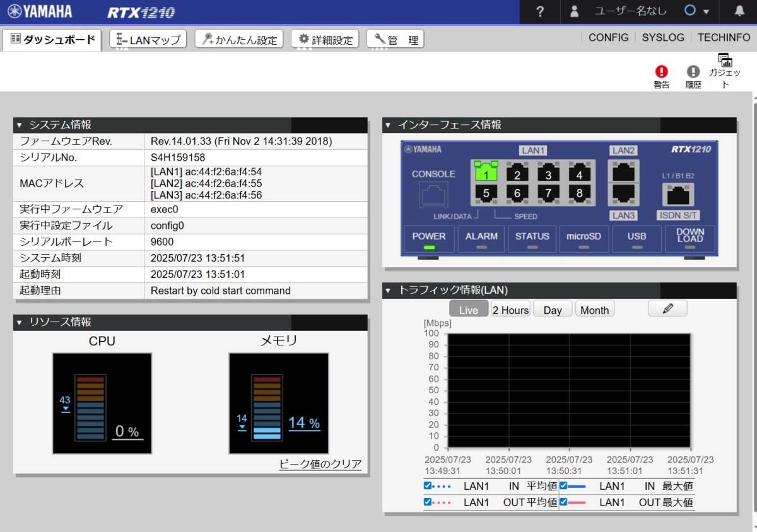The image size is (757, 532).
Task: Click the ピーク値のクリア link
Action: (x=320, y=465)
